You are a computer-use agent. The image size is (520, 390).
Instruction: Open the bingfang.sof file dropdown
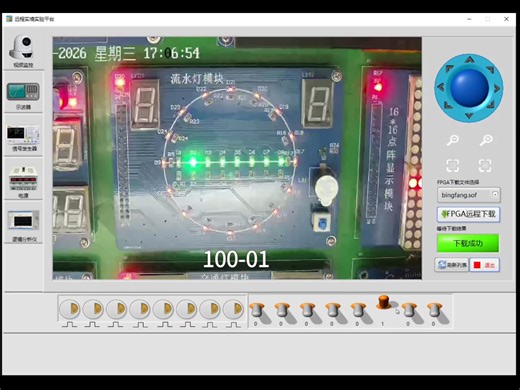coord(469,195)
